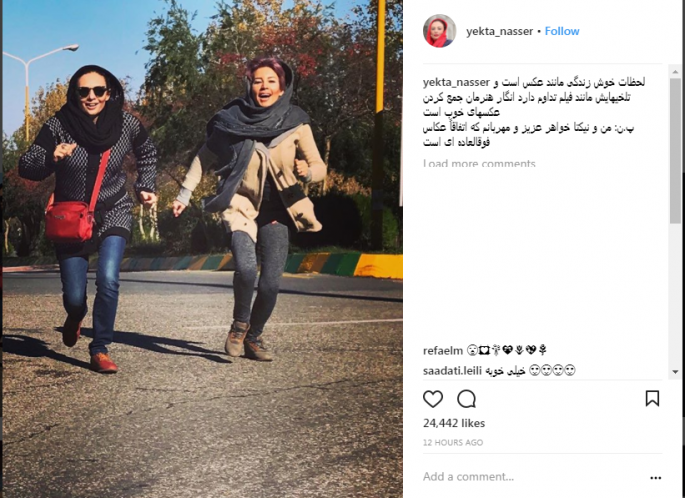
Task: Load more comments
Action: coord(479,164)
